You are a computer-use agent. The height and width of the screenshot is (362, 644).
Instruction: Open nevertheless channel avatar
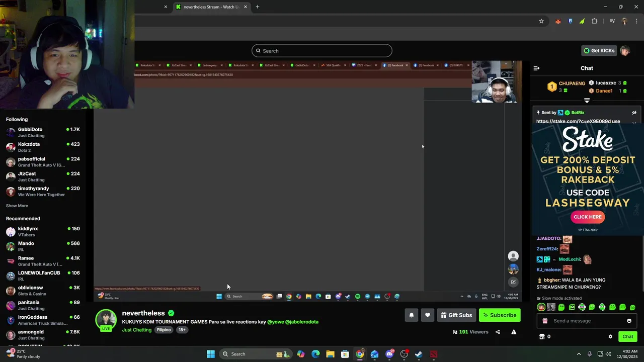pyautogui.click(x=106, y=320)
